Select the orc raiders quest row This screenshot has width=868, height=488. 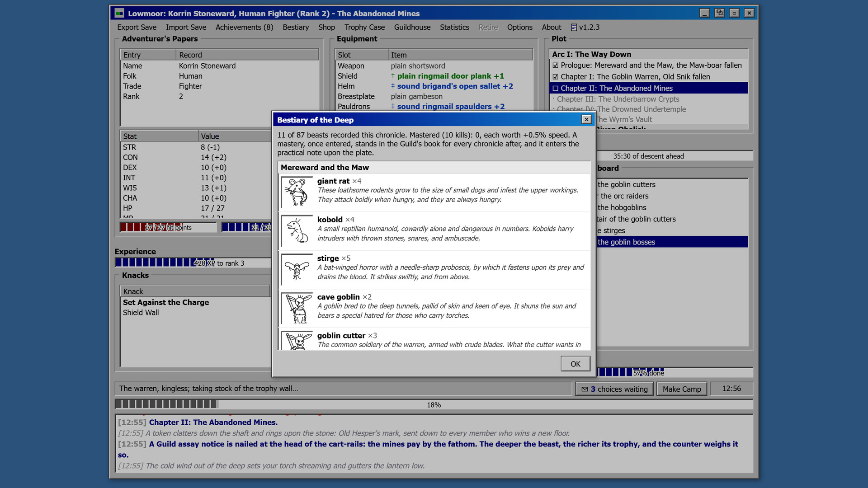click(672, 196)
